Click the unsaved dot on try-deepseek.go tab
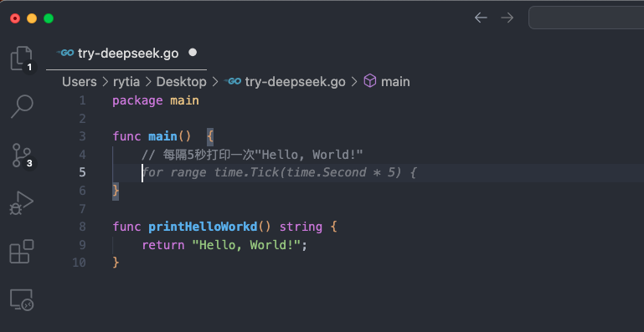Viewport: 644px width, 332px height. pos(193,53)
